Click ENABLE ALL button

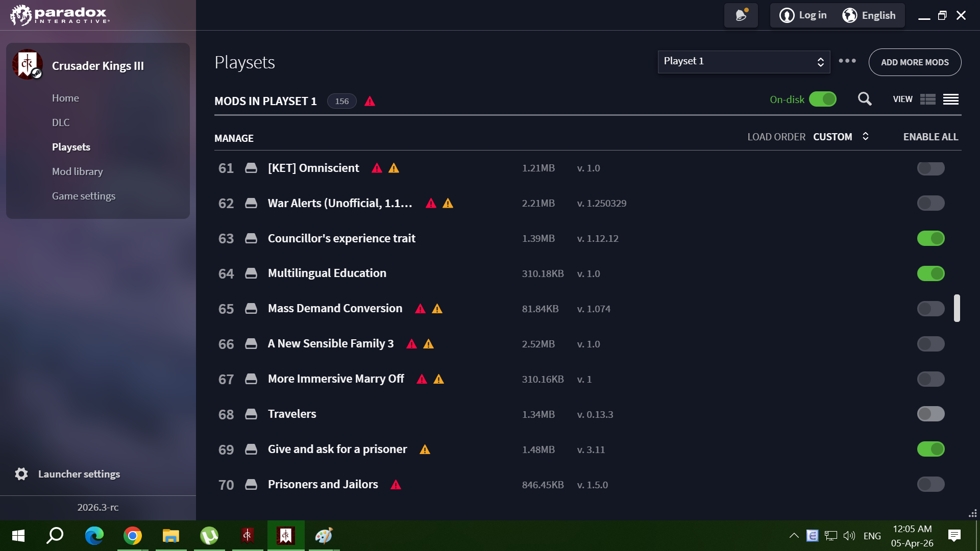click(x=930, y=137)
